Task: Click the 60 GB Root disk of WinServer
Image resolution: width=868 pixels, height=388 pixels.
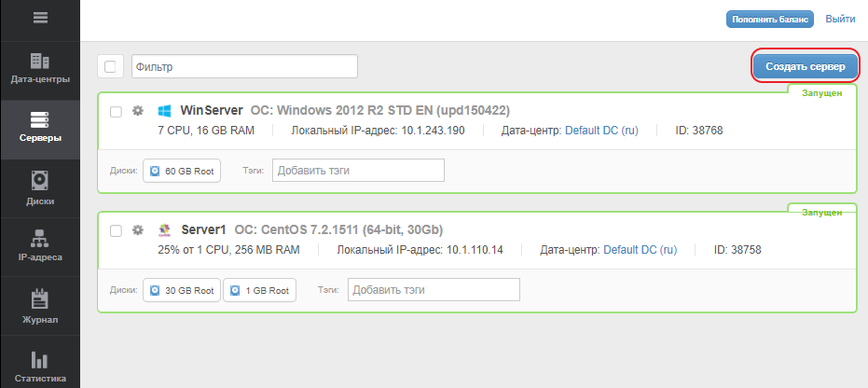Action: [x=182, y=172]
